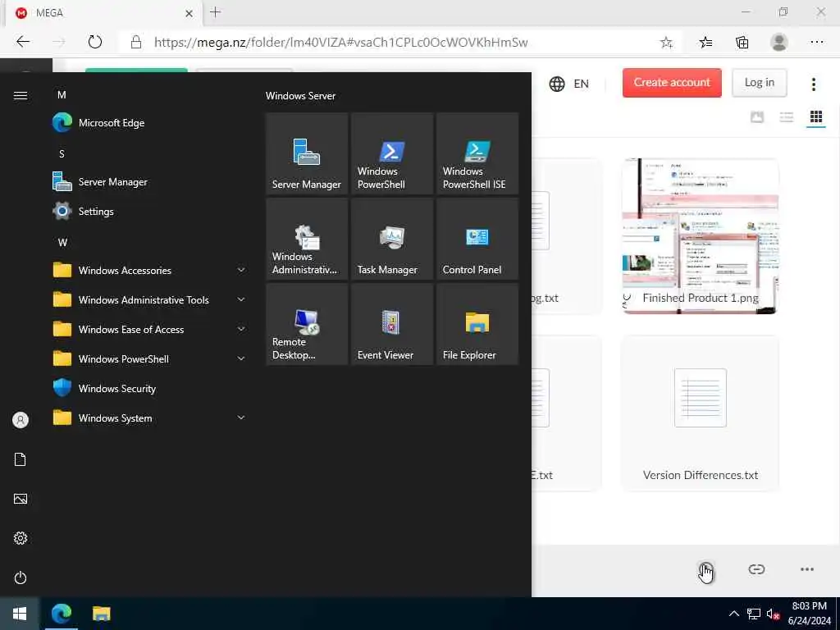
Task: Open Documents from Start sidebar
Action: (21, 459)
